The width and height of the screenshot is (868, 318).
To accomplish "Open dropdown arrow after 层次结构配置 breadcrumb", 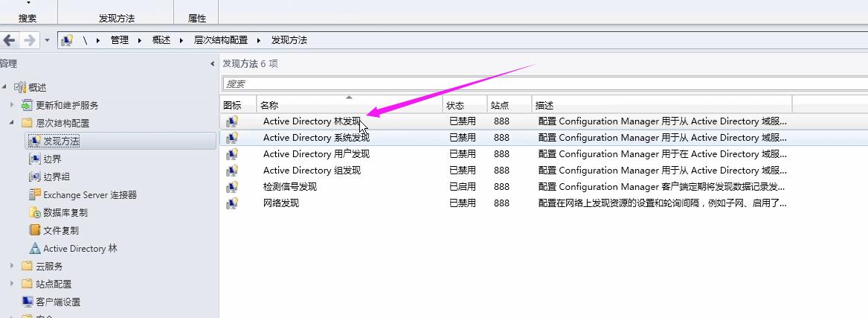I will point(259,40).
